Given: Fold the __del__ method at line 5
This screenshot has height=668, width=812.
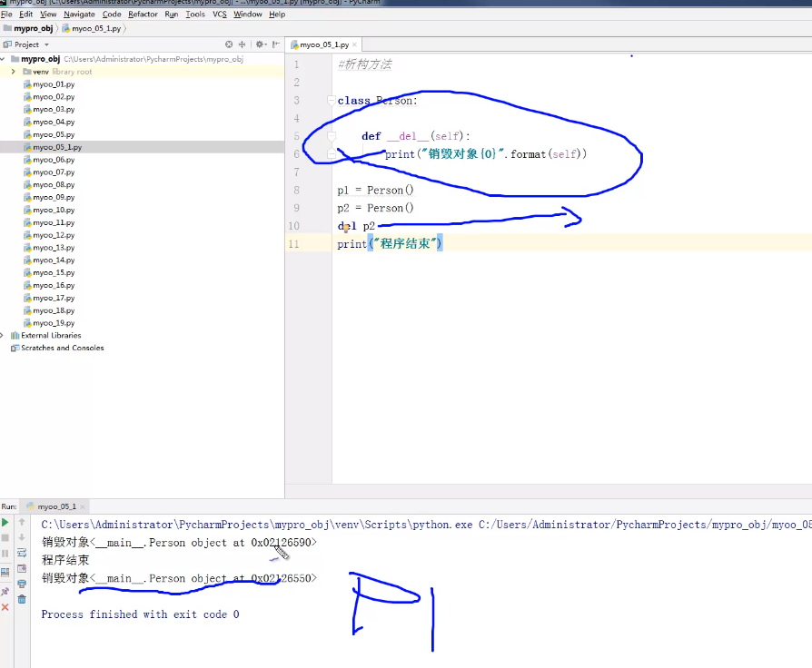Looking at the screenshot, I should tap(332, 136).
